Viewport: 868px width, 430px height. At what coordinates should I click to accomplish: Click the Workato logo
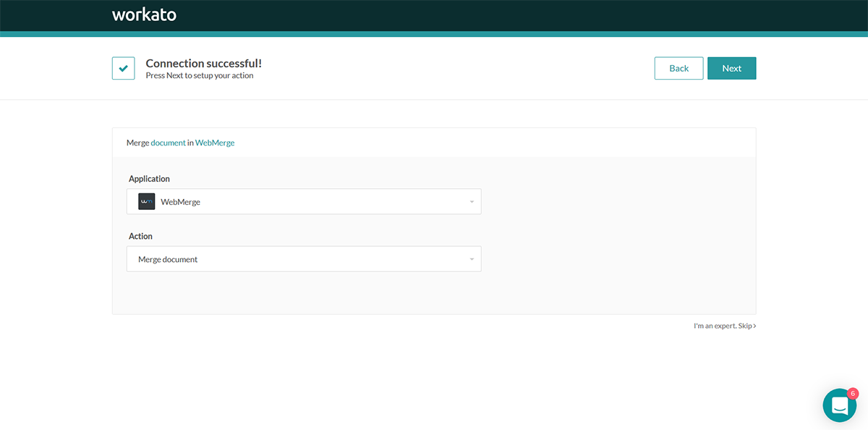(144, 14)
